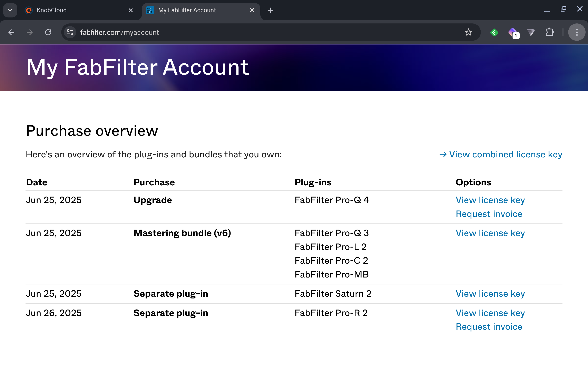The image size is (588, 367).
Task: Click the gray triangle extension icon
Action: point(531,32)
